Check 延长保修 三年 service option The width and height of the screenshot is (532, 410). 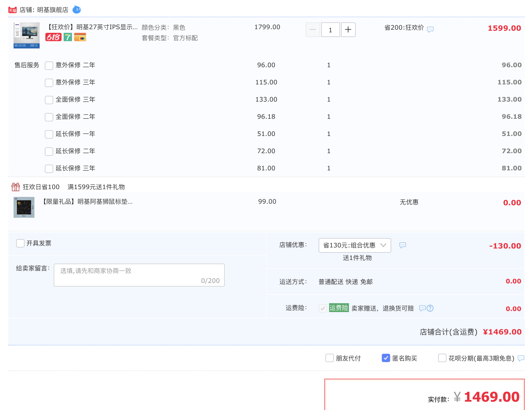click(49, 169)
